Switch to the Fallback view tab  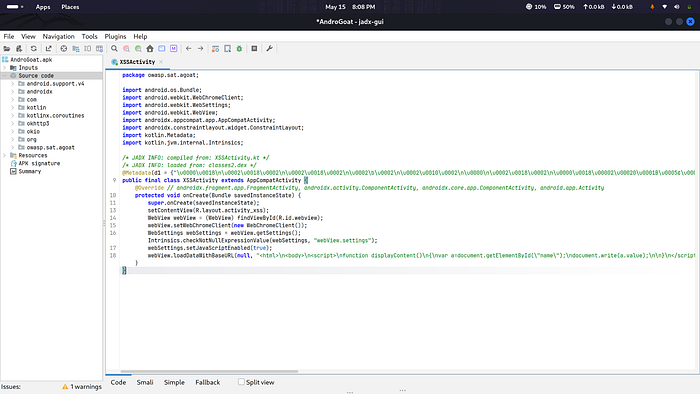[208, 382]
